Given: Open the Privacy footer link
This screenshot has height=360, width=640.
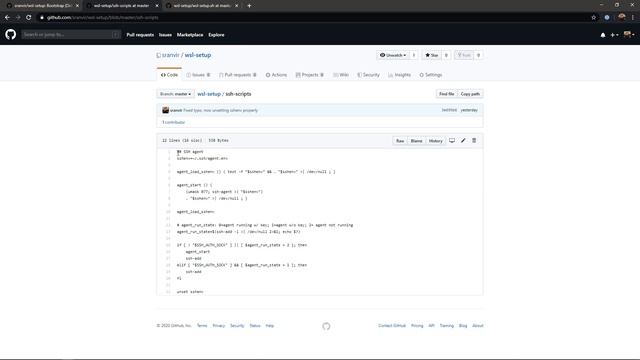Looking at the screenshot, I should tap(219, 326).
